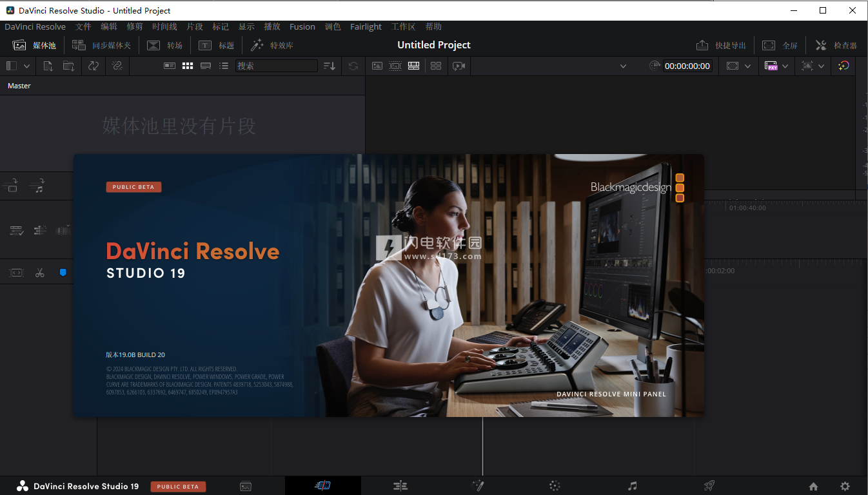This screenshot has width=868, height=495.
Task: Click the relink media chain icon
Action: pos(117,66)
